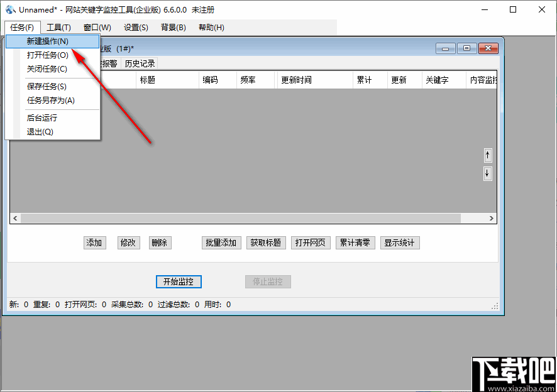Select 打开任务(O) menu item
Viewport: 557px width, 392px height.
(x=46, y=55)
